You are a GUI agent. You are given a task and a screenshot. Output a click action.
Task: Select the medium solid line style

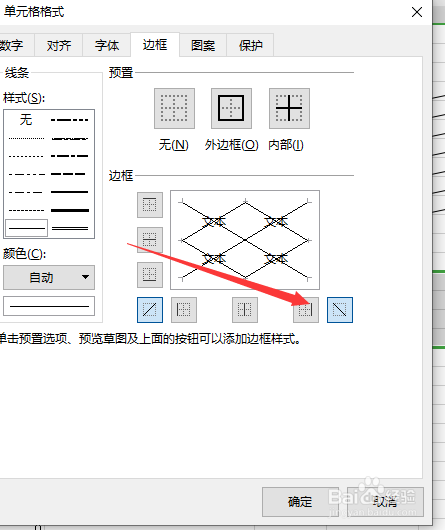tap(70, 192)
